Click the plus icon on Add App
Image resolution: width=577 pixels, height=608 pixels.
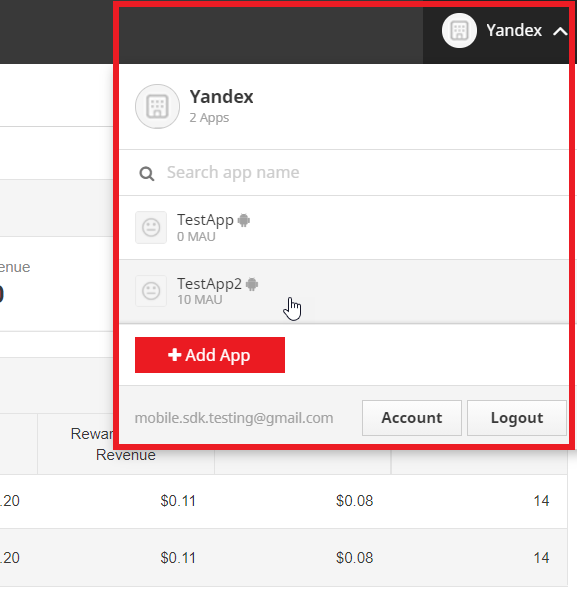pos(174,354)
